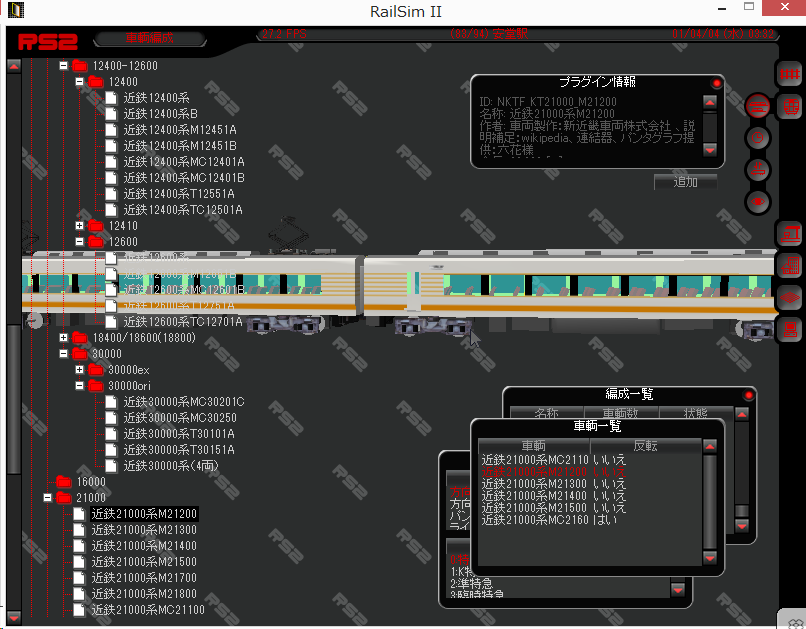
Task: Click the 車輌編成 mode label
Action: (150, 38)
